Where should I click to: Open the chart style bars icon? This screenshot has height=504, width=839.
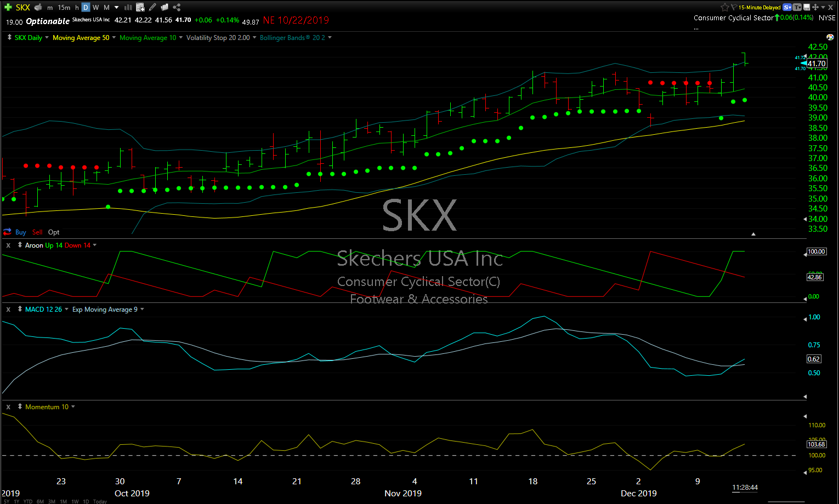[x=128, y=7]
